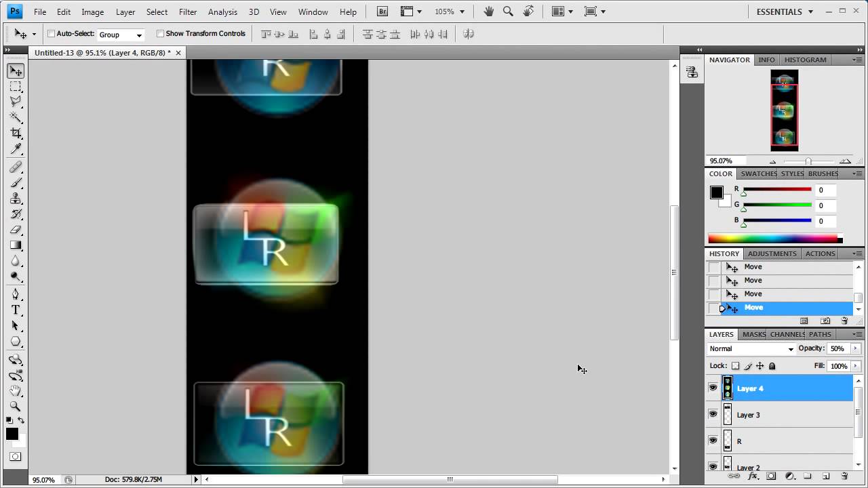Enable the Auto-Select checkbox
The height and width of the screenshot is (488, 868).
point(51,33)
